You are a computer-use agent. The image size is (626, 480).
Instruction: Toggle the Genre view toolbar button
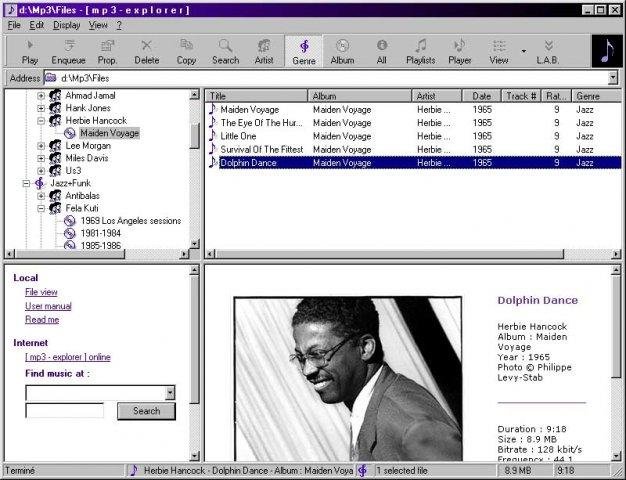pos(304,52)
